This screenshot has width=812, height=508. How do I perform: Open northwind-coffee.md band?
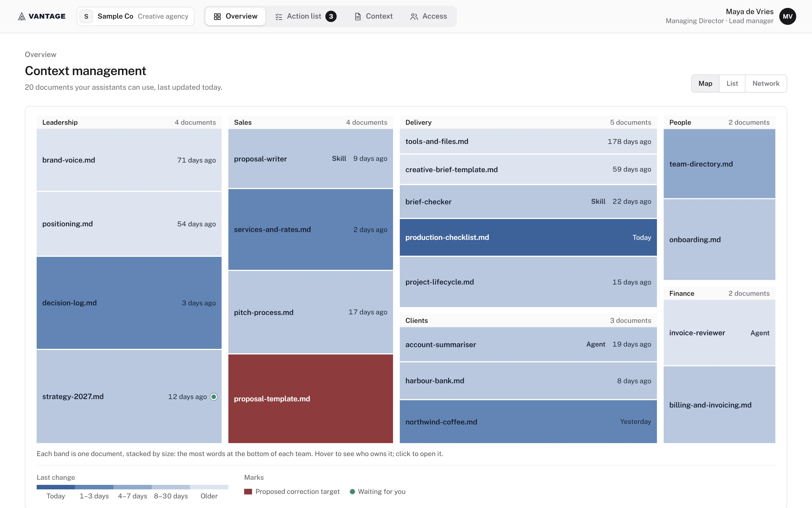pyautogui.click(x=528, y=422)
